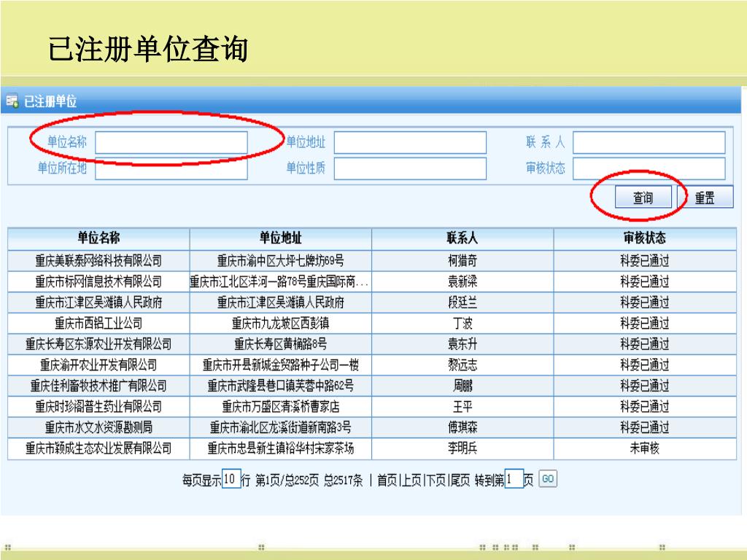Click contact name 周鹏

pyautogui.click(x=462, y=386)
